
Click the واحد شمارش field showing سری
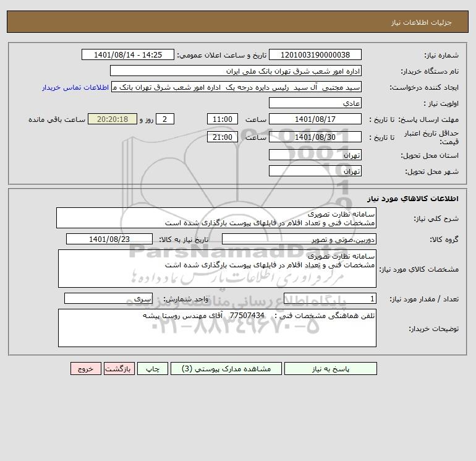coord(108,298)
